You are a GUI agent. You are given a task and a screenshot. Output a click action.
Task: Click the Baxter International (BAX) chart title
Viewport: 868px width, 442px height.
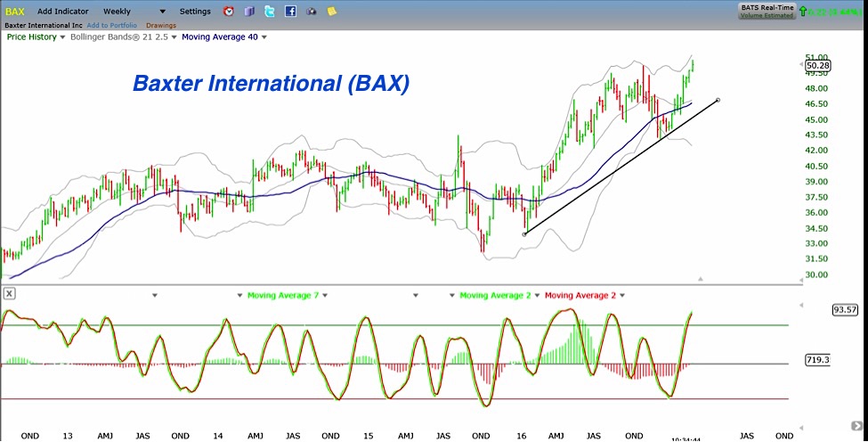click(272, 84)
